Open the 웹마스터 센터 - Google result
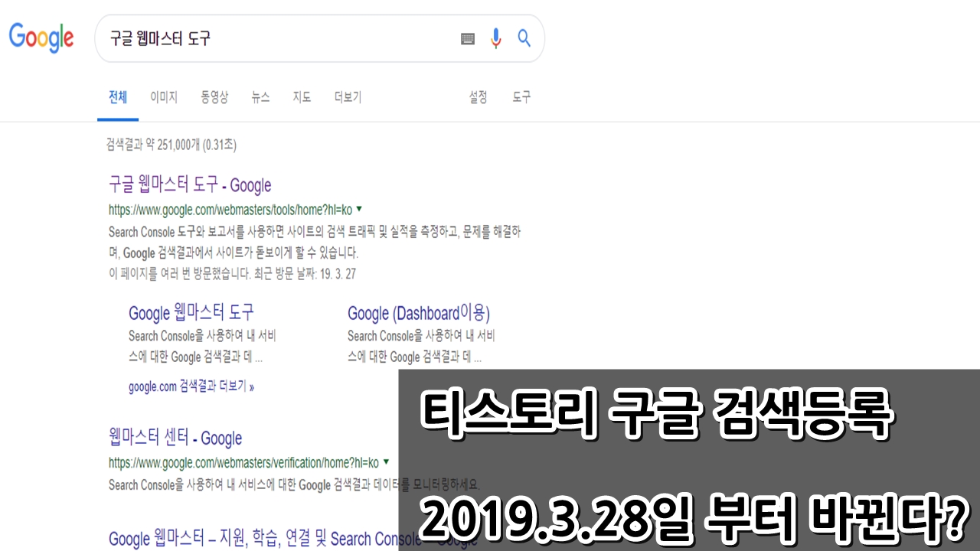Screen dimensions: 980x551 click(x=175, y=439)
